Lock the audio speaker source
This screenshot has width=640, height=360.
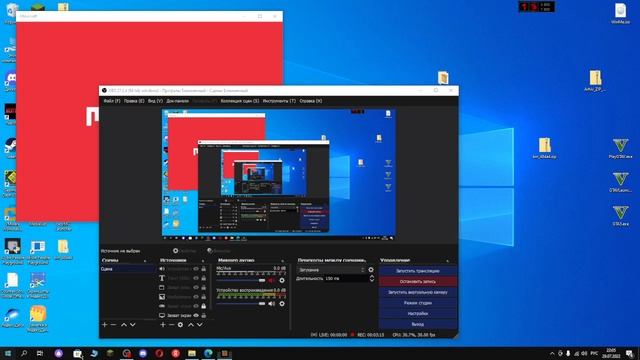tap(203, 269)
